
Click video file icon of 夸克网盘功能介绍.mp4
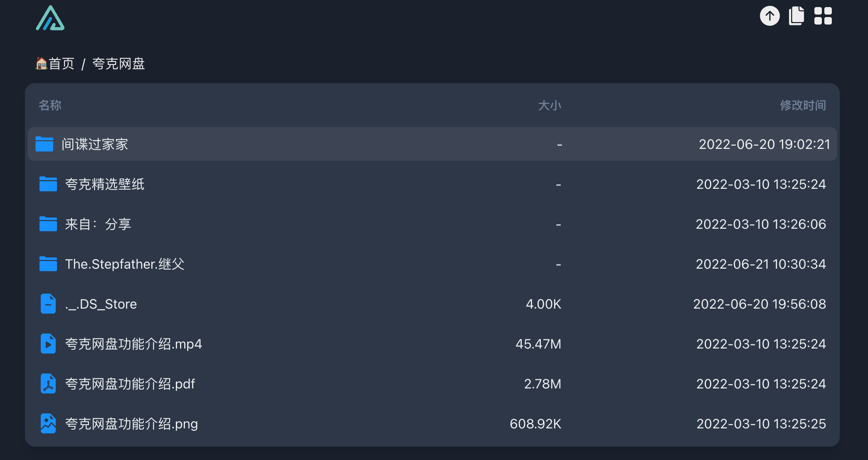[48, 344]
